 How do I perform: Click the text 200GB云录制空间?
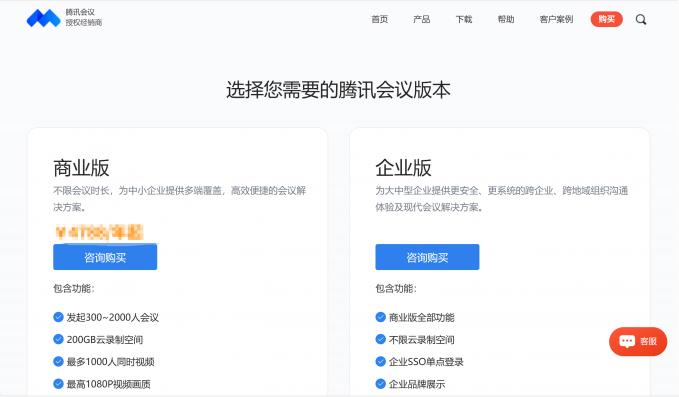[x=105, y=339]
